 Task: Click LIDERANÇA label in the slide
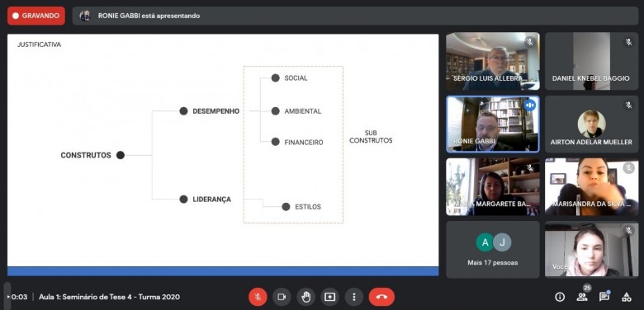coord(212,200)
